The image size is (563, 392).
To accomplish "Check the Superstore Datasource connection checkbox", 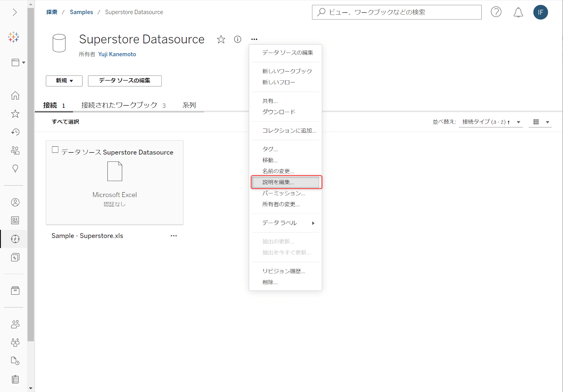I will (x=55, y=150).
